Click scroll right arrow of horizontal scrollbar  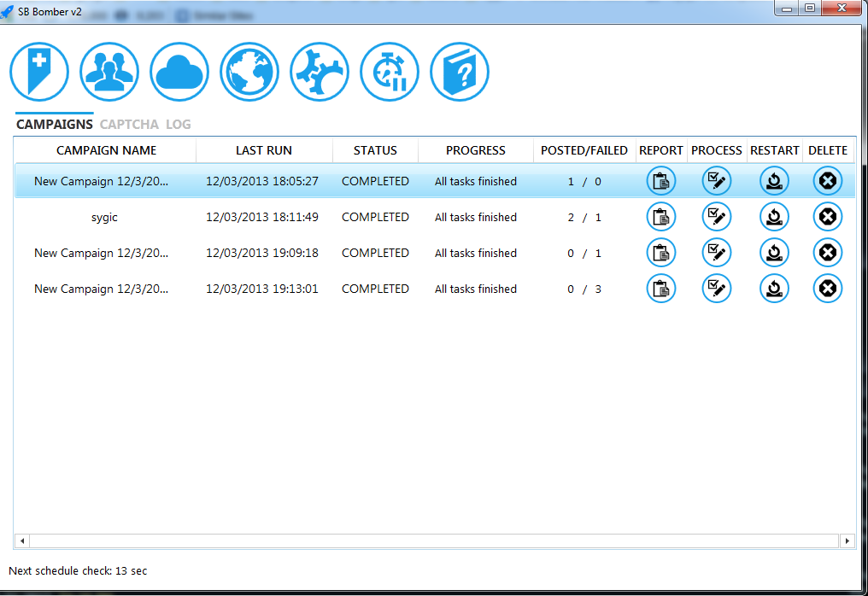coord(847,540)
